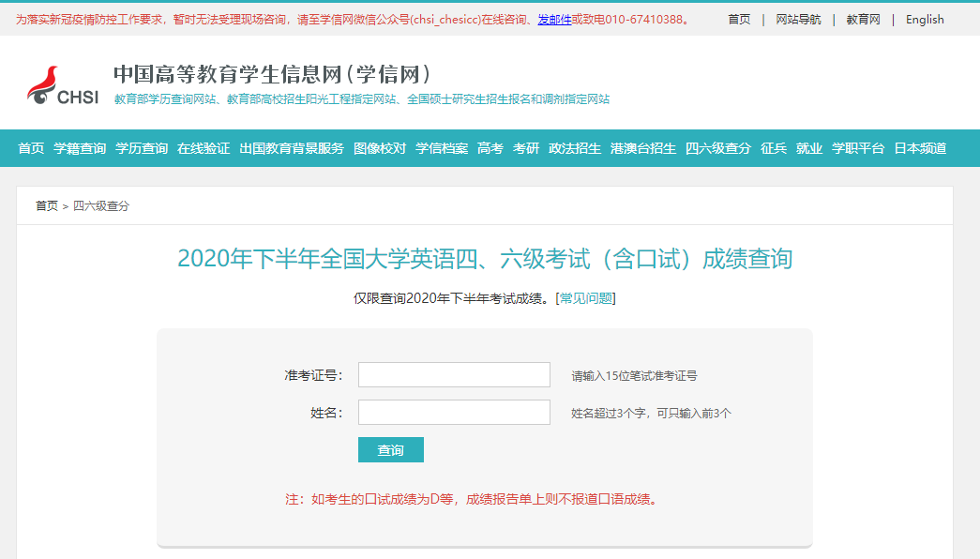Open 学籍查询 in navigation bar

tap(80, 148)
